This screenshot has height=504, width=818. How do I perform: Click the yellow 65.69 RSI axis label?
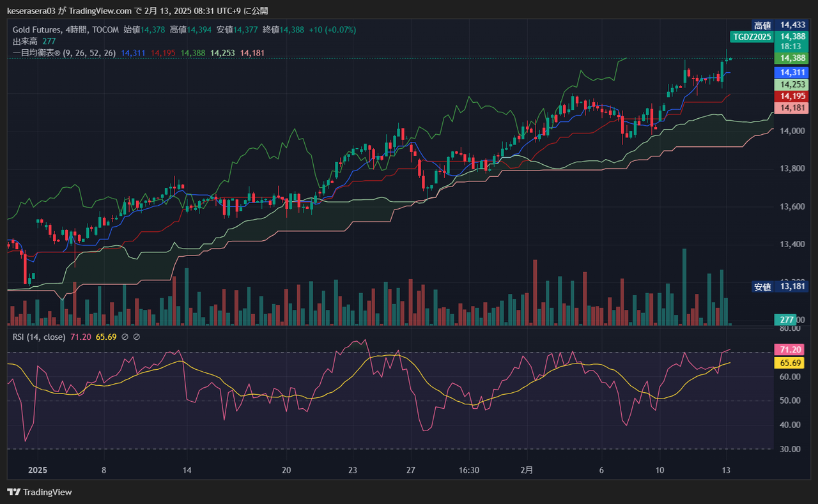pyautogui.click(x=788, y=363)
